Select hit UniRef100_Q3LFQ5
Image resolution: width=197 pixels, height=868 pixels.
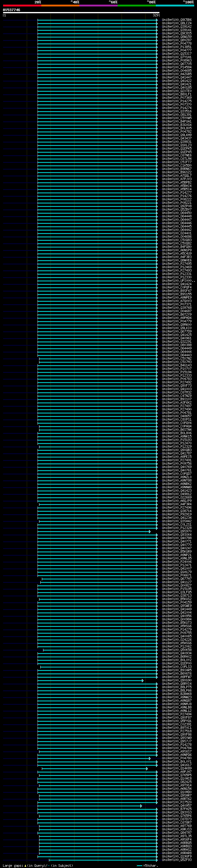pos(176,592)
